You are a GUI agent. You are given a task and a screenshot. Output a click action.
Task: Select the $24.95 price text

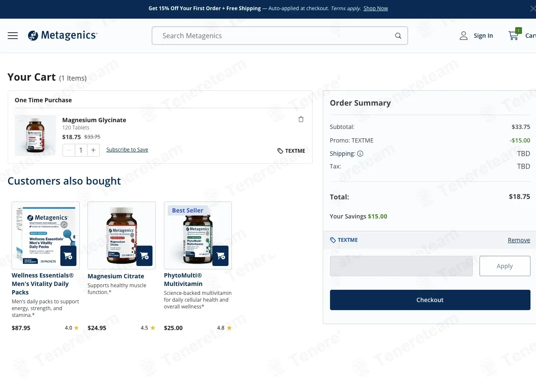[97, 328]
